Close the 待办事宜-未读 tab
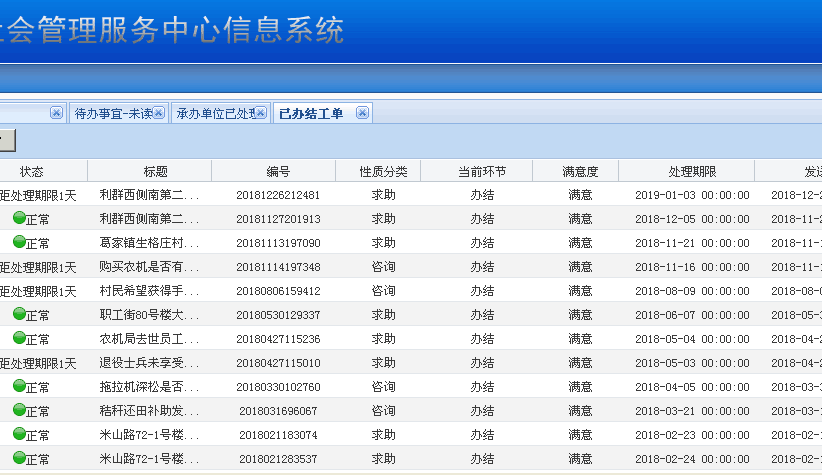 (x=159, y=113)
